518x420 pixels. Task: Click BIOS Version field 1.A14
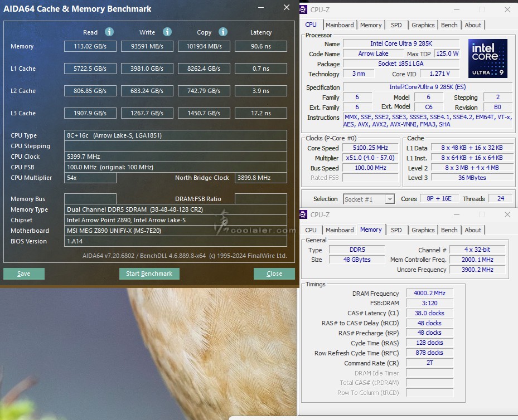pos(176,241)
